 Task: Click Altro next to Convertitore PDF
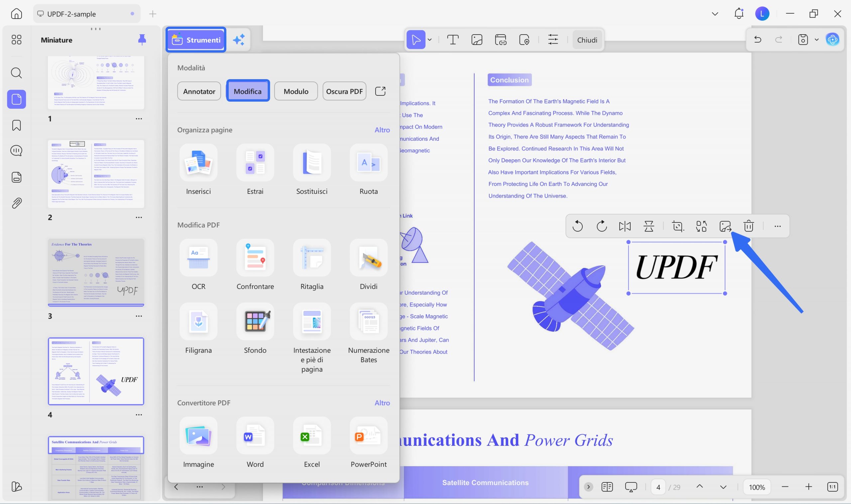[382, 403]
